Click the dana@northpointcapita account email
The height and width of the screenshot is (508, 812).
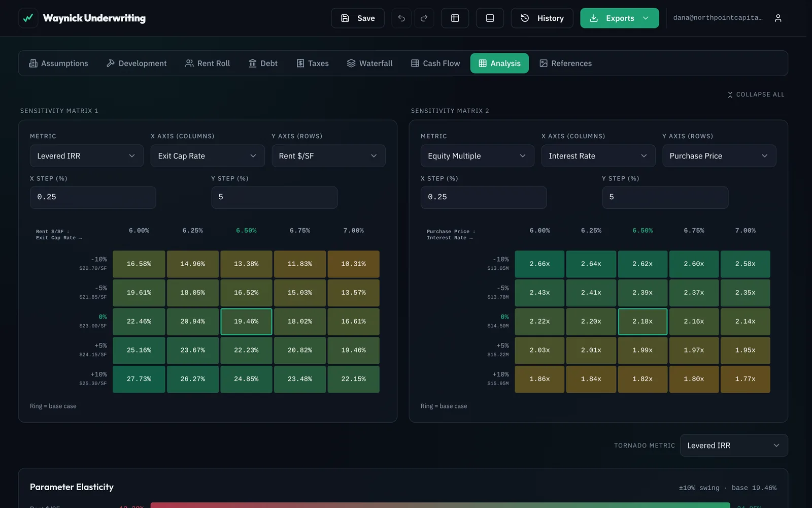[x=718, y=18]
